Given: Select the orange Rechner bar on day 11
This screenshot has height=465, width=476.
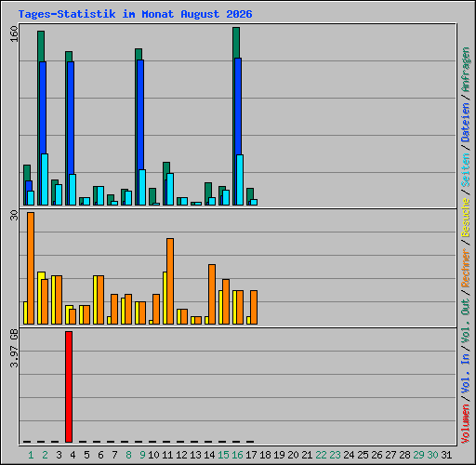Looking at the screenshot, I should [170, 281].
